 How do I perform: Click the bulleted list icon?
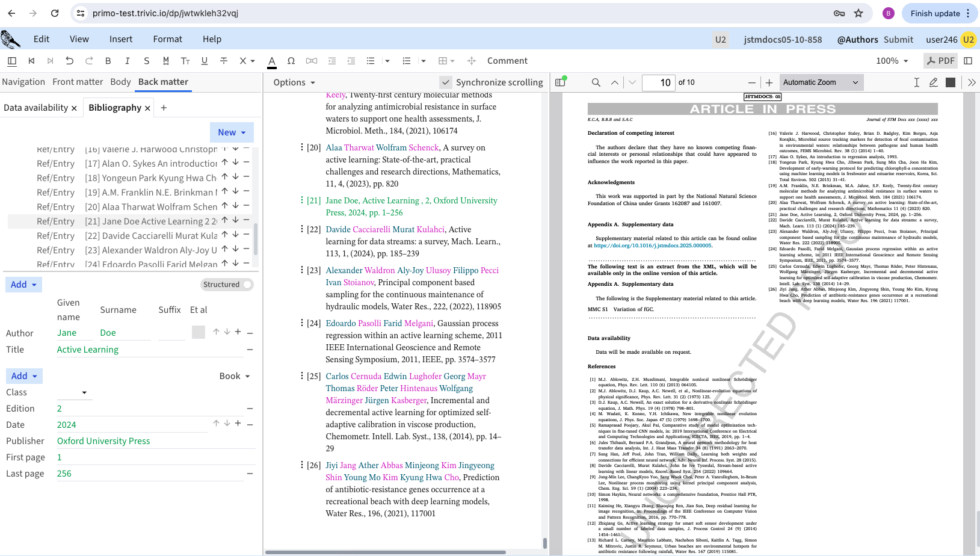(x=371, y=61)
